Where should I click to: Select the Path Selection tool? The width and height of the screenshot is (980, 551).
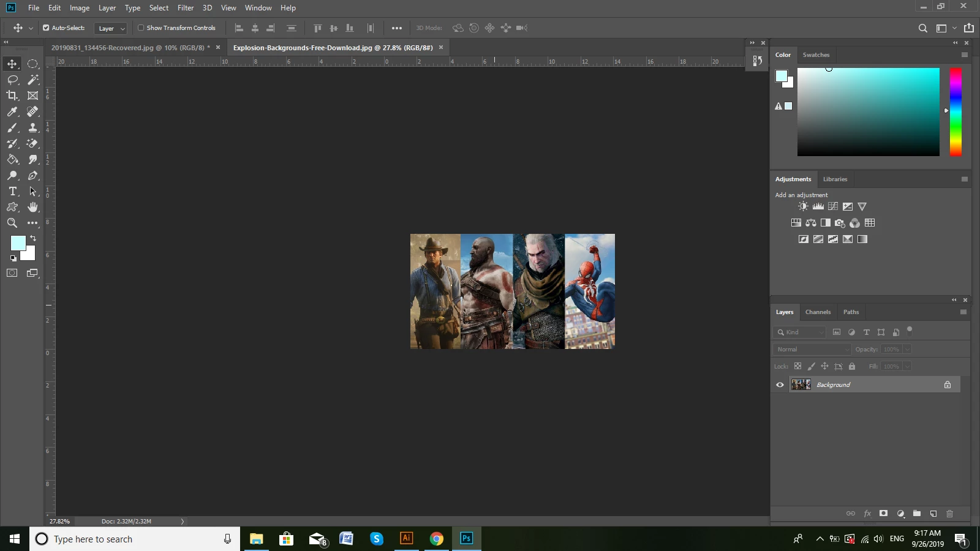(33, 191)
